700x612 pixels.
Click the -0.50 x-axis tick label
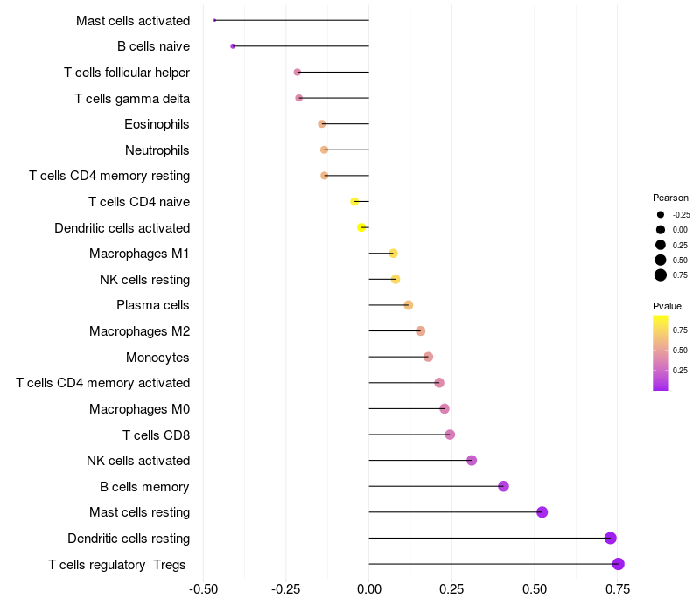pos(203,589)
